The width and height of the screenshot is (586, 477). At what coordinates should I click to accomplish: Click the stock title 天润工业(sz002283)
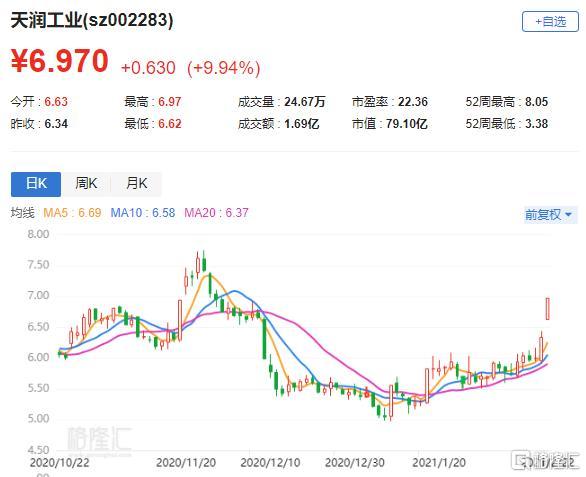[x=92, y=20]
